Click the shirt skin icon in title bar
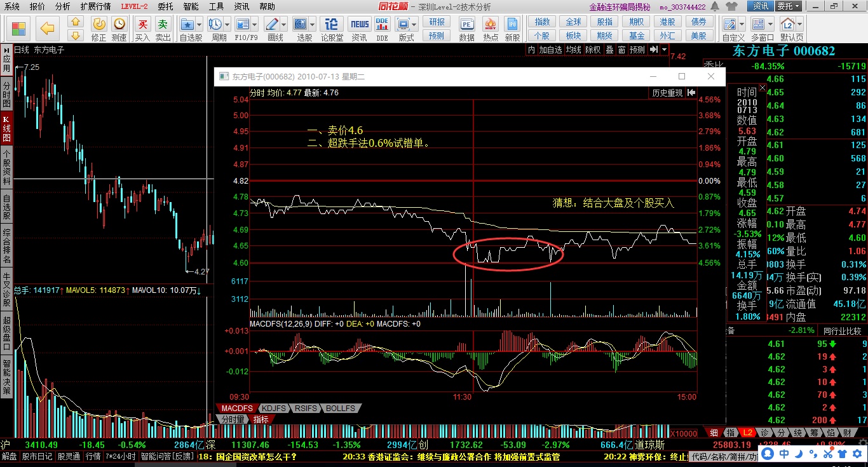This screenshot has width=868, height=467. 733,6
